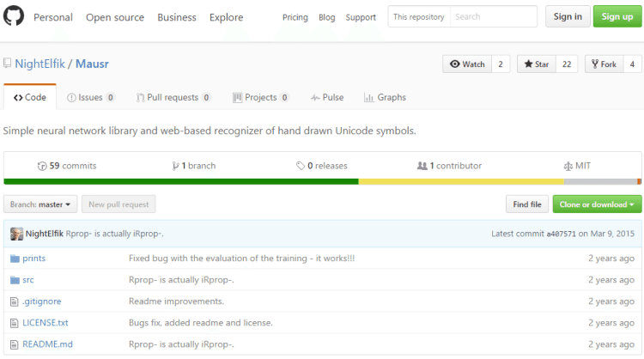Open the Support link
Viewport: 644px width, 359px height.
point(361,17)
